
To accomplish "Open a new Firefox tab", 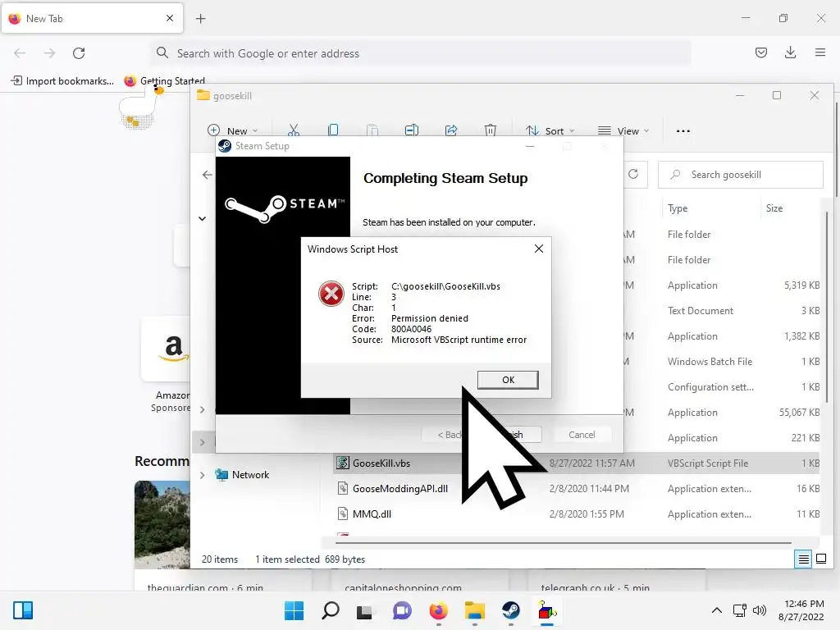I will (x=200, y=19).
